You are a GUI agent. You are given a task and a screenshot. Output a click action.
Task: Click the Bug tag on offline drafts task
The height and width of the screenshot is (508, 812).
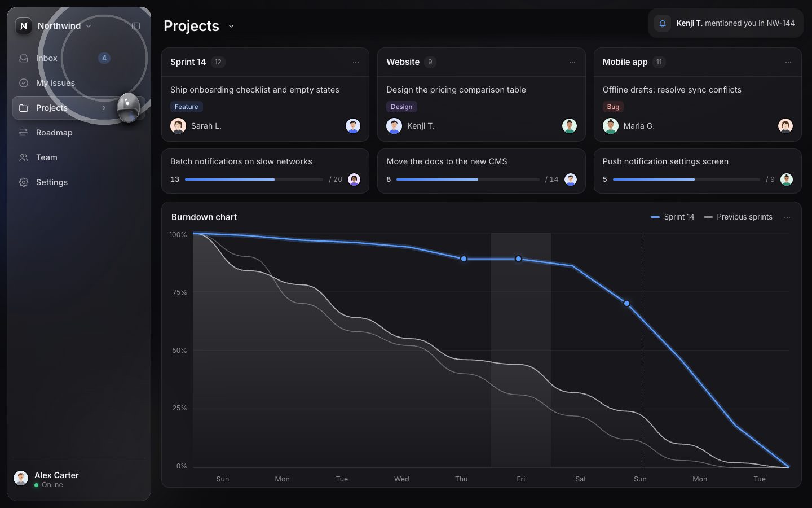pos(613,107)
